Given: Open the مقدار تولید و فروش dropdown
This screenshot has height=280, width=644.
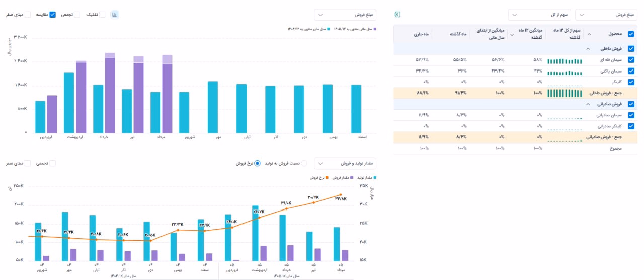Looking at the screenshot, I should click(345, 163).
